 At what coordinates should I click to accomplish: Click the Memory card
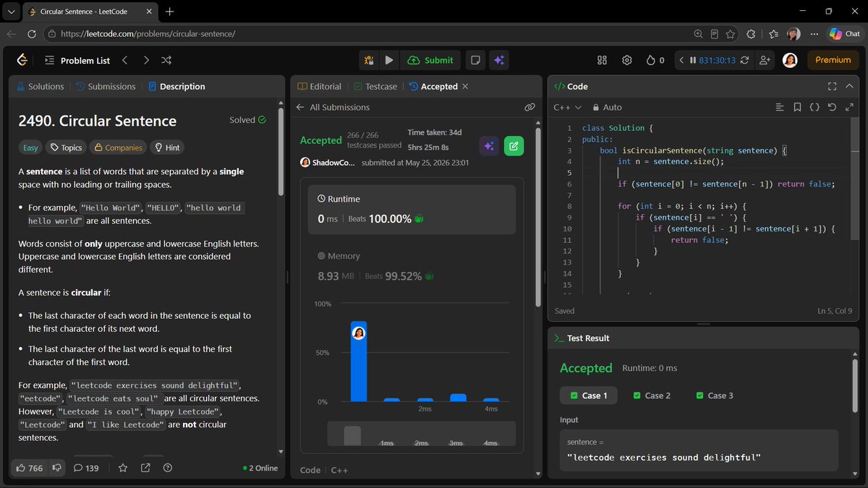tap(412, 266)
